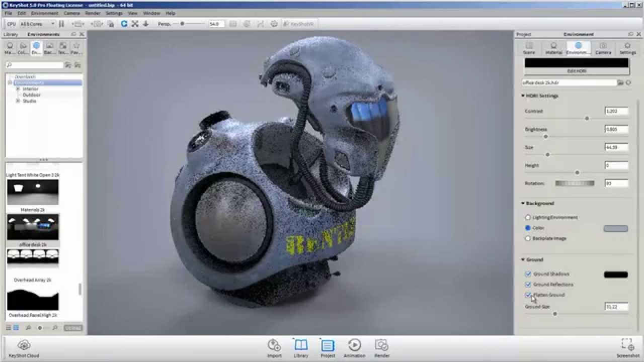Collapse the Background section

[523, 204]
